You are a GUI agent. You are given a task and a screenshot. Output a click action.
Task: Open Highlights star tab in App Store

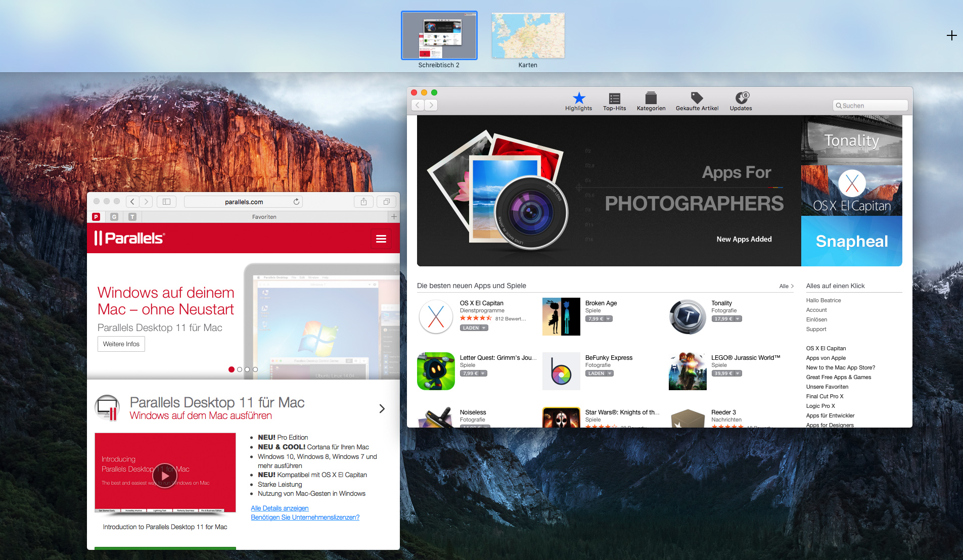578,101
